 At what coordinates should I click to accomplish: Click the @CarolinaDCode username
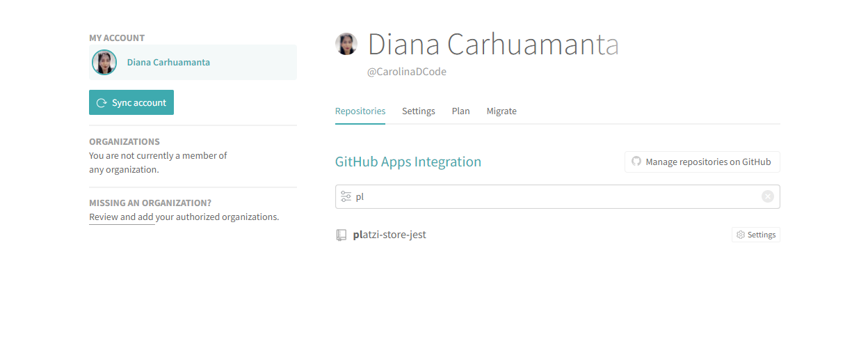coord(407,72)
